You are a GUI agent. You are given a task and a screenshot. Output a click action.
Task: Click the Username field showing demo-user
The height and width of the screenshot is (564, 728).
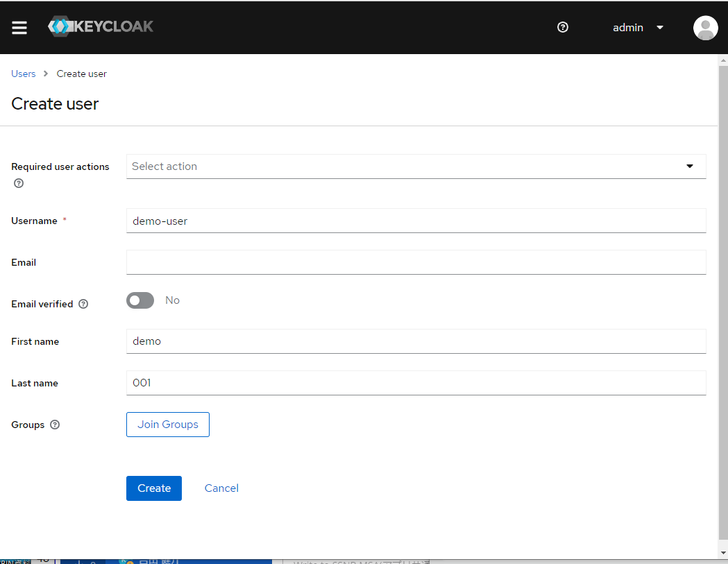[416, 221]
